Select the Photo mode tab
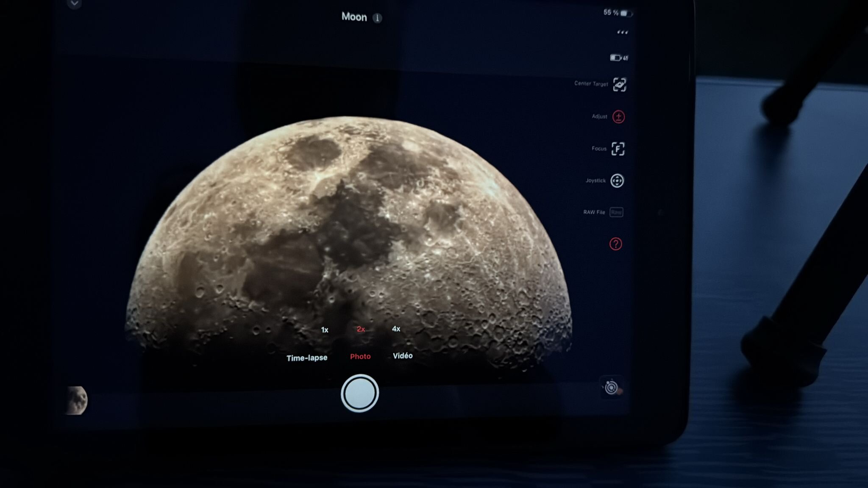This screenshot has height=488, width=868. point(360,357)
